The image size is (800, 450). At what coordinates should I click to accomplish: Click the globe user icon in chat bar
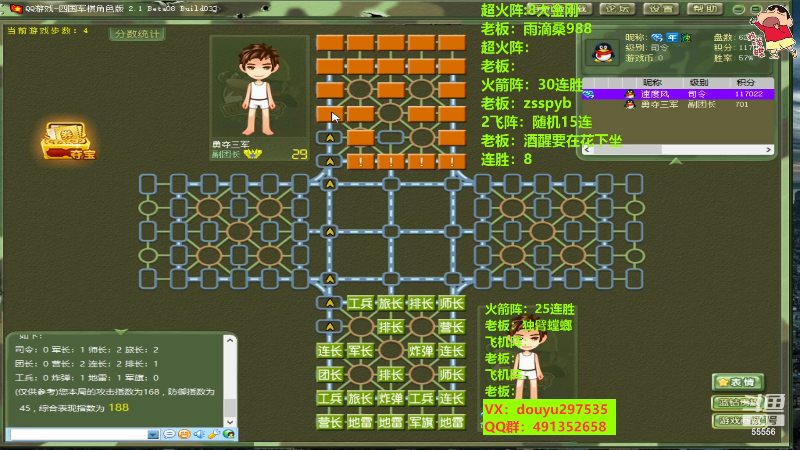point(229,434)
